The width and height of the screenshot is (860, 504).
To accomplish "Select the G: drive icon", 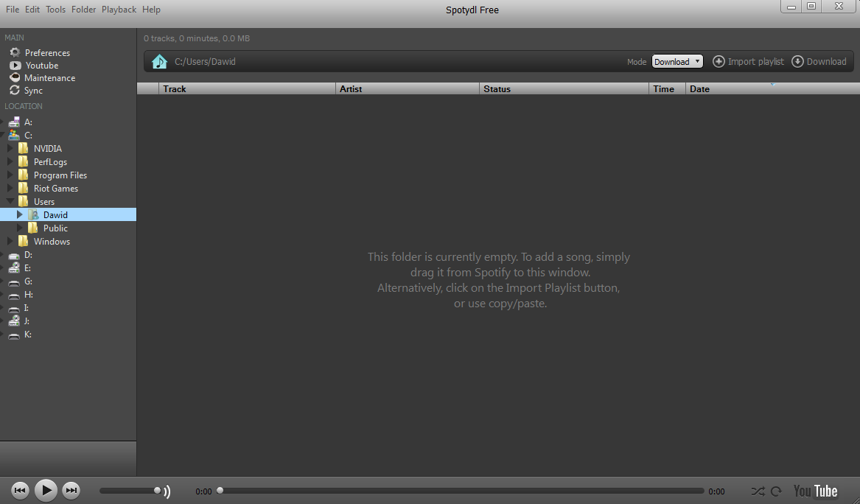I will click(x=14, y=282).
